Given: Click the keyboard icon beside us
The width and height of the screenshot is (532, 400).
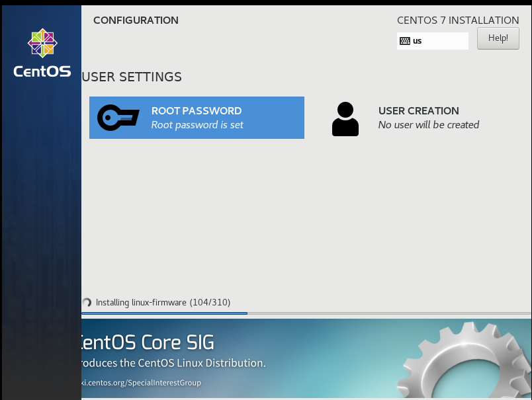Looking at the screenshot, I should coord(405,41).
